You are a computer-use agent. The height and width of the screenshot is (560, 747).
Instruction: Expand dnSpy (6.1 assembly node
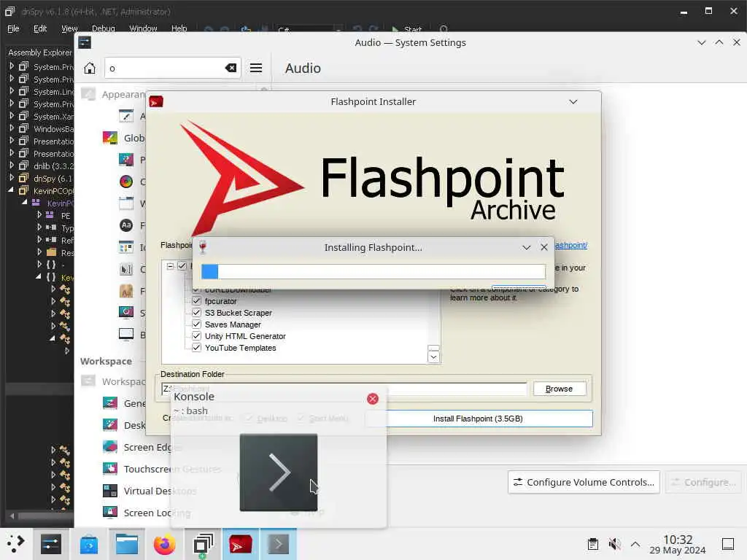[x=12, y=177]
